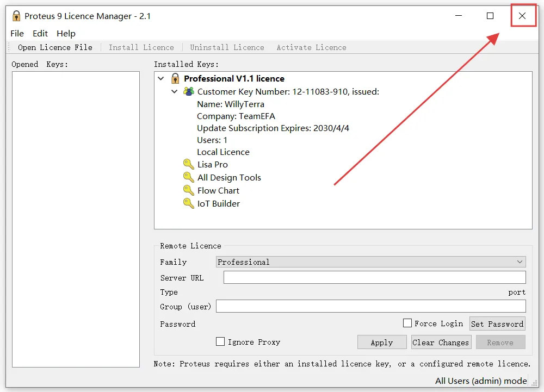Viewport: 544px width, 392px height.
Task: Enable the Force Login checkbox
Action: 407,323
